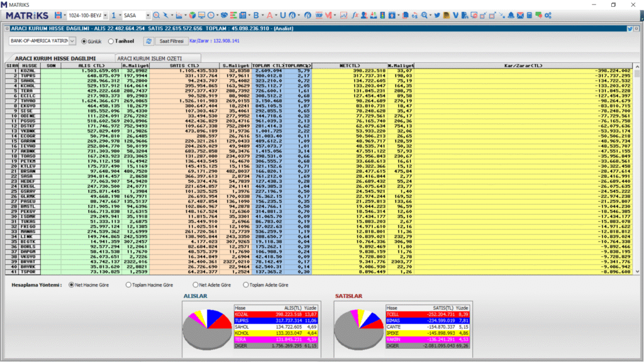
Task: Open the envelope mail icon
Action: click(521, 14)
